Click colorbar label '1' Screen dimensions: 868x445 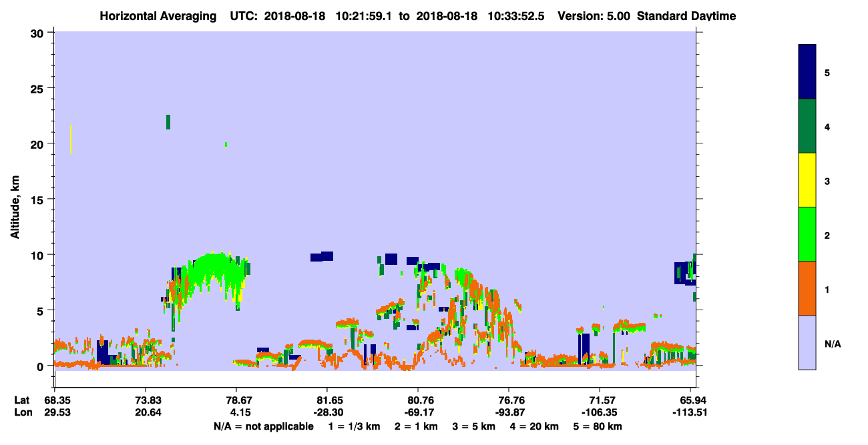(827, 290)
